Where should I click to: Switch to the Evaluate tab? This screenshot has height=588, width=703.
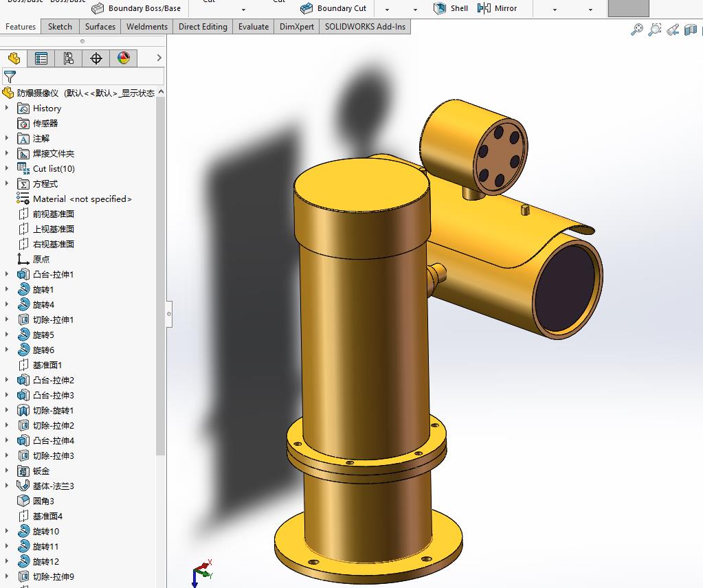(x=254, y=27)
